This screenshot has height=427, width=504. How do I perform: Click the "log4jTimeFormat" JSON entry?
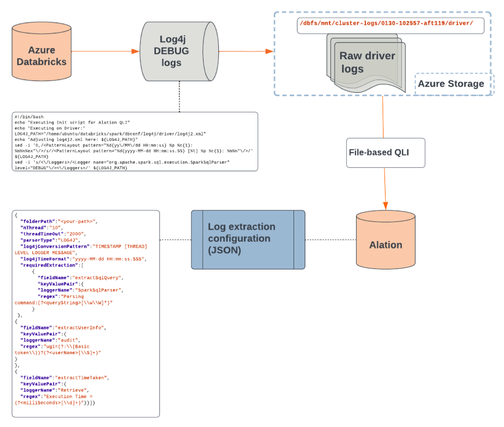click(x=84, y=259)
